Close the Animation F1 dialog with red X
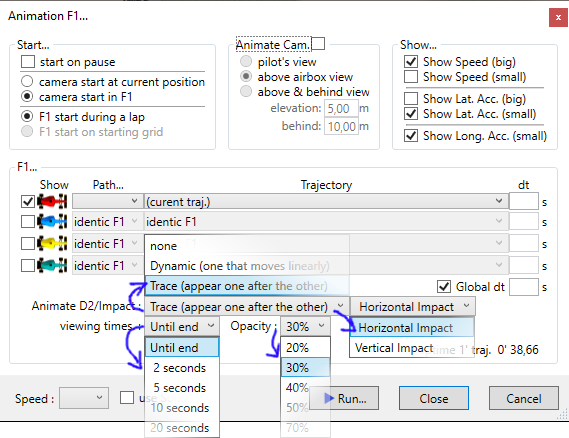Screen dimensions: 569x438 [x=558, y=17]
